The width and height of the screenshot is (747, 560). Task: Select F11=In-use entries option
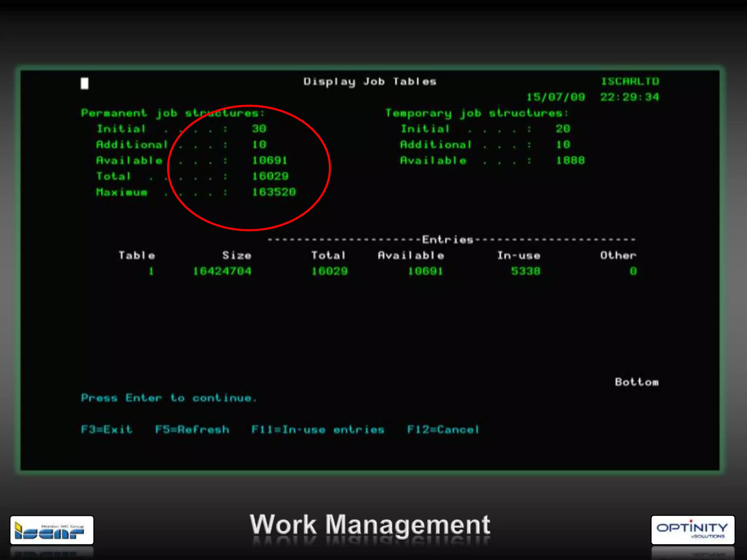click(x=318, y=429)
